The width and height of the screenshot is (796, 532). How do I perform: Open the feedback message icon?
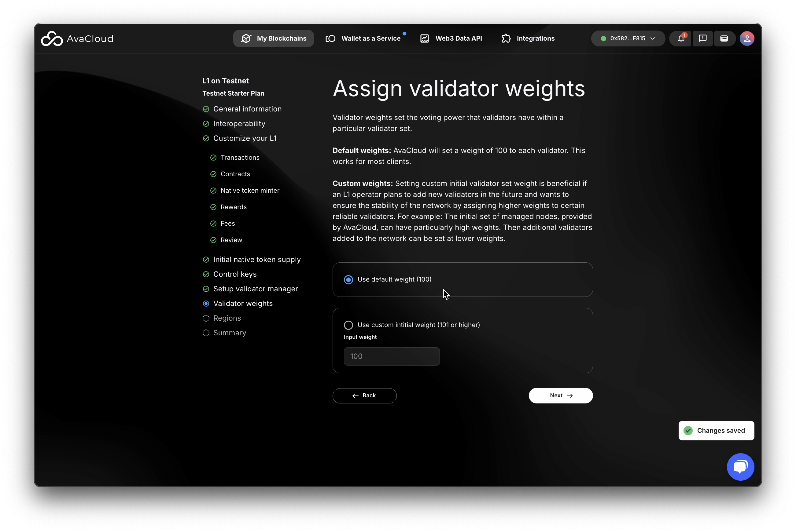[702, 39]
